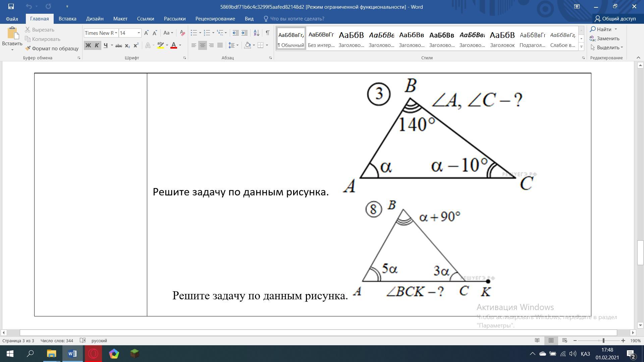Decrease font size with the shrink font icon
Screen dimensions: 644x362
tap(155, 33)
